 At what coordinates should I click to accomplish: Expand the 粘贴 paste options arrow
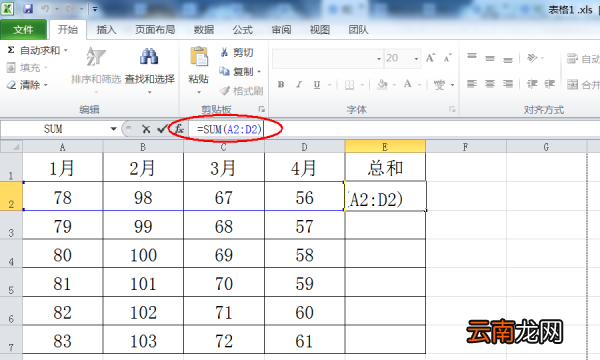pyautogui.click(x=199, y=92)
